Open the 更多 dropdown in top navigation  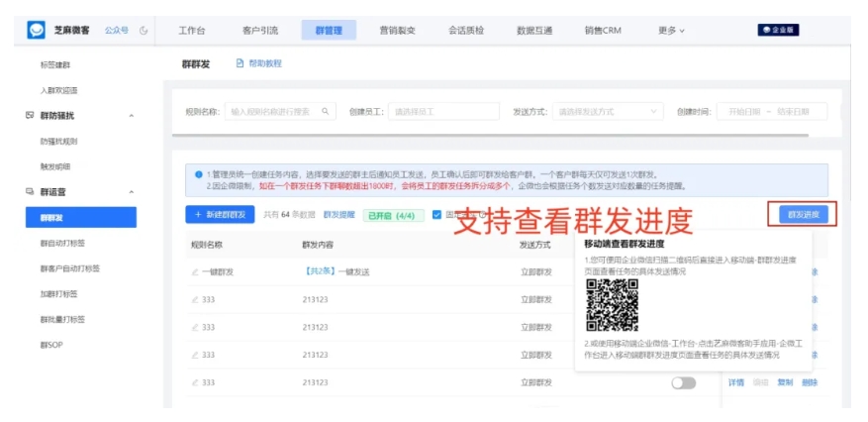[671, 31]
